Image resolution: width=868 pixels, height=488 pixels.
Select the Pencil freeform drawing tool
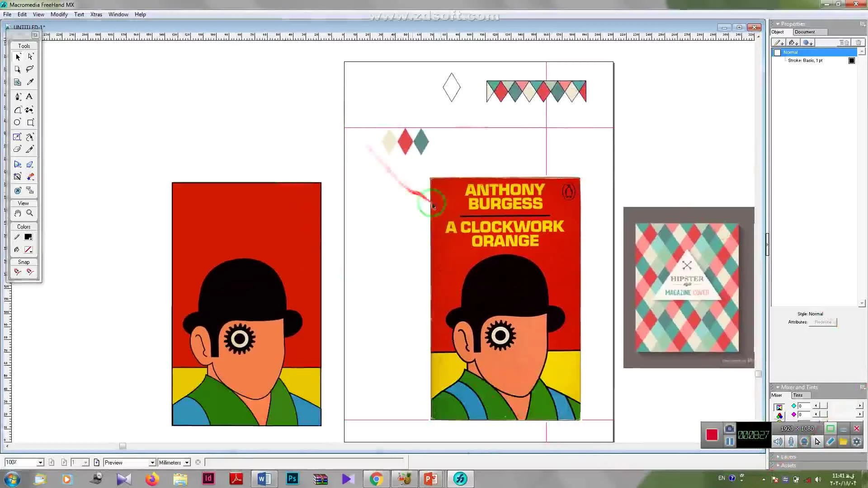click(30, 110)
